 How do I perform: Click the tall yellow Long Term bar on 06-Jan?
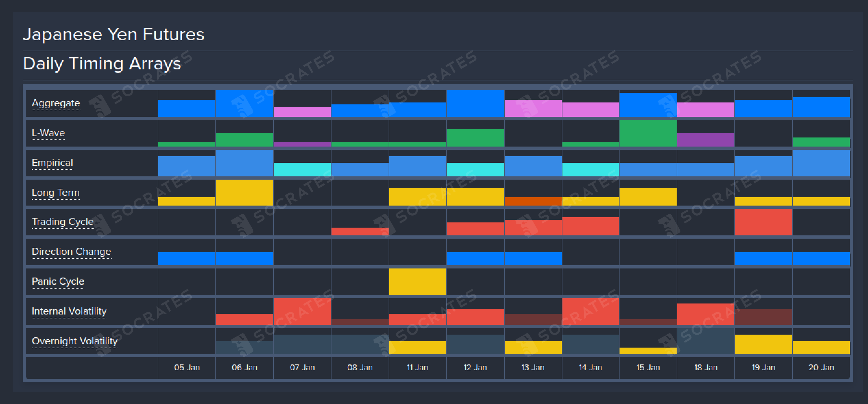pos(245,192)
